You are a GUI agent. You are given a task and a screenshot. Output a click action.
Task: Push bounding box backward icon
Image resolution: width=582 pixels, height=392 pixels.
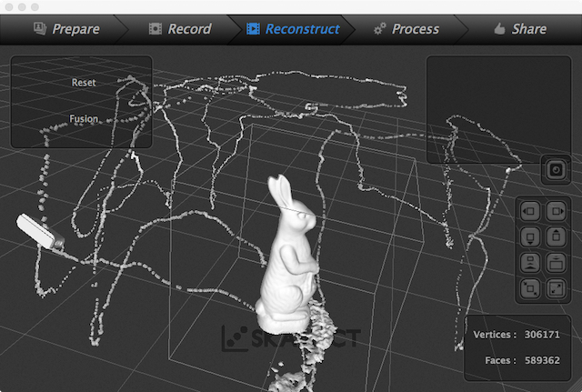tap(530, 263)
